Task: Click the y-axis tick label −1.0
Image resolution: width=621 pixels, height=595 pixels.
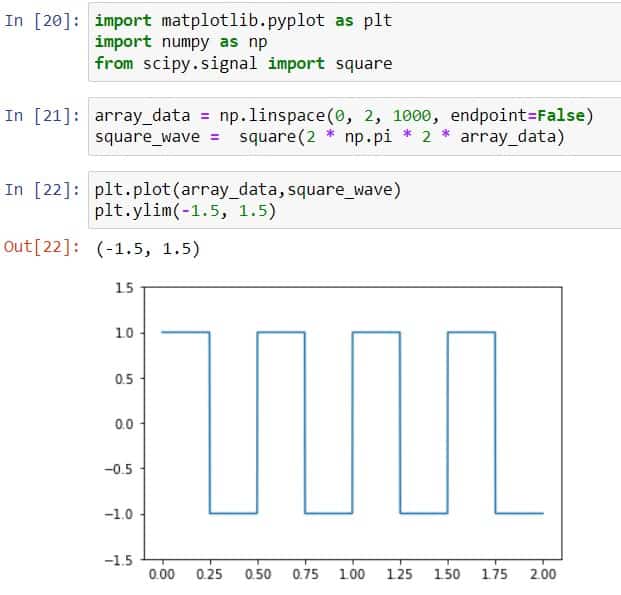Action: pyautogui.click(x=119, y=515)
